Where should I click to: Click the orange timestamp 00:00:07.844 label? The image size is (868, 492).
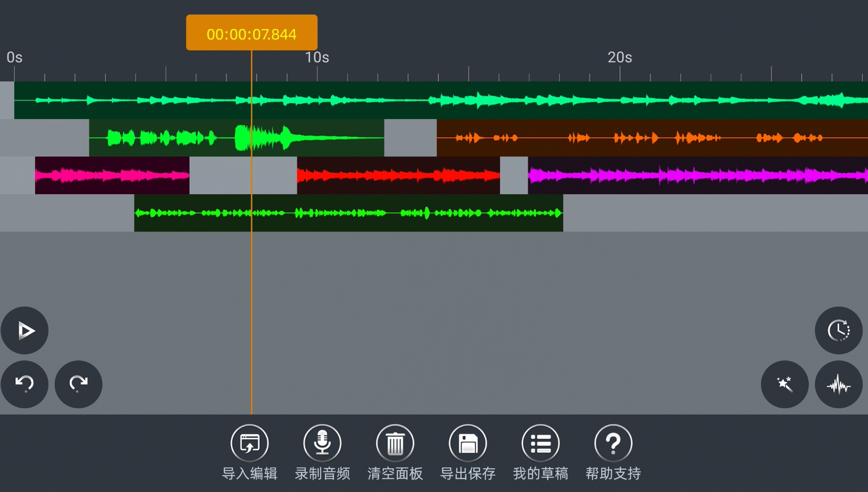point(252,33)
